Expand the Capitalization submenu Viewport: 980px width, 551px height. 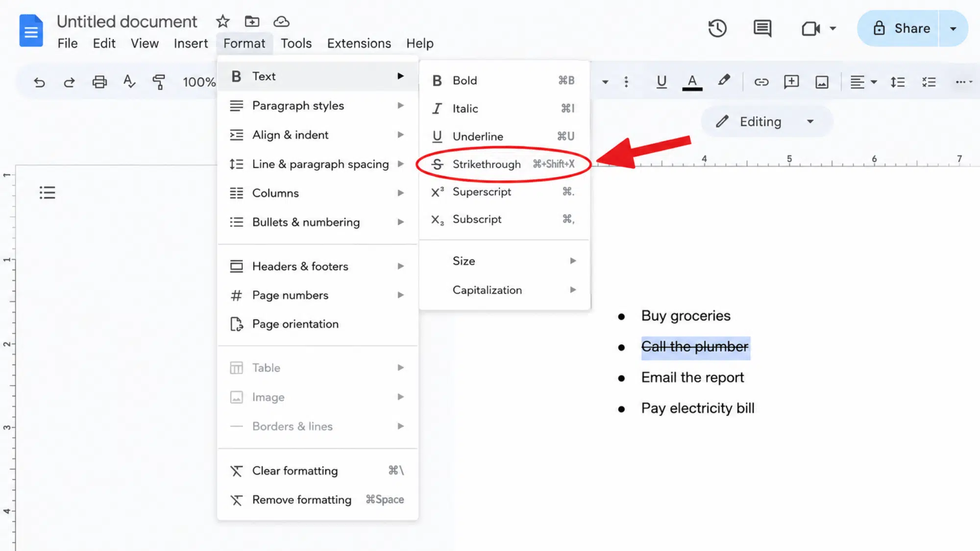[x=504, y=290]
